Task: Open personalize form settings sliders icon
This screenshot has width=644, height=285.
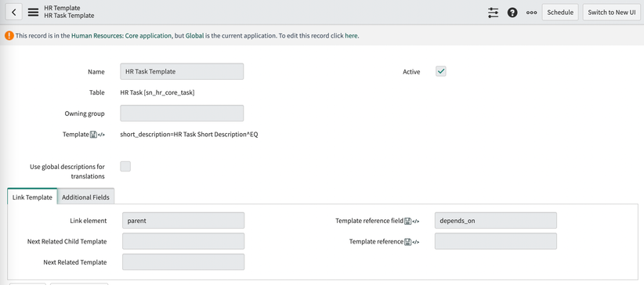Action: coord(493,13)
